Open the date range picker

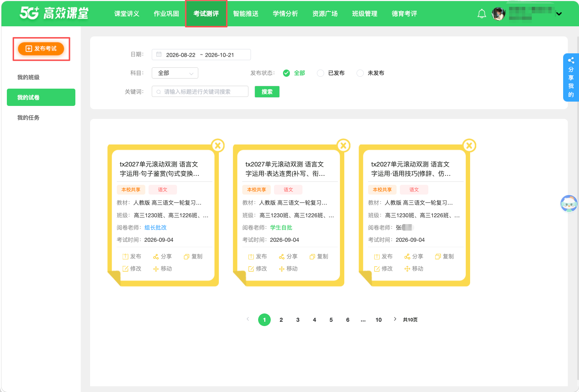201,55
